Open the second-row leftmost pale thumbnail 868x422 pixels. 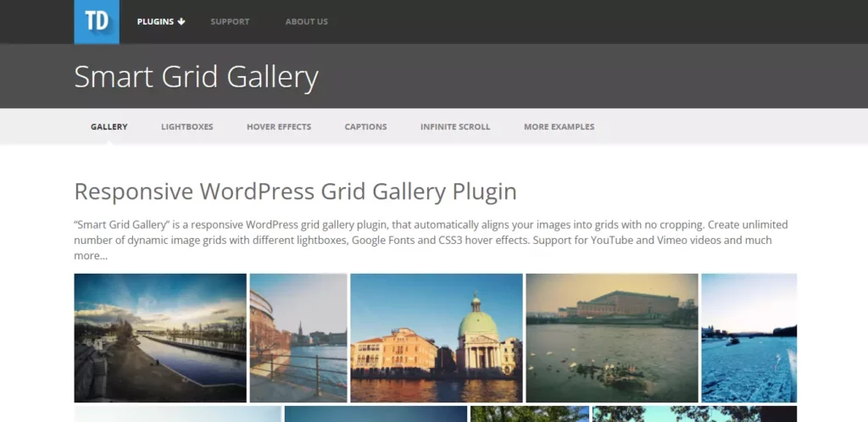click(177, 414)
